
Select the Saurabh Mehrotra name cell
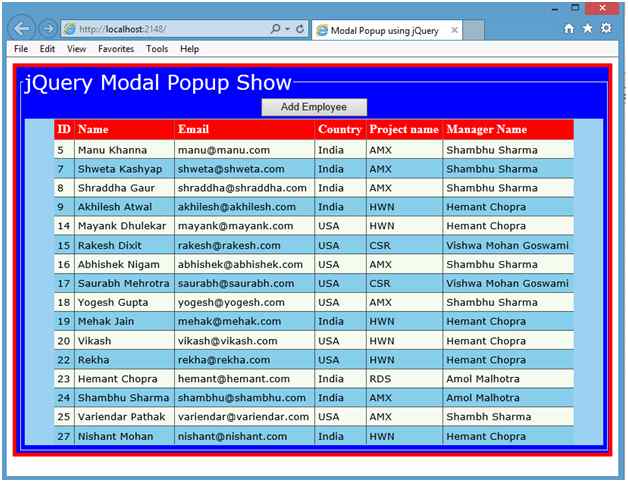click(124, 284)
